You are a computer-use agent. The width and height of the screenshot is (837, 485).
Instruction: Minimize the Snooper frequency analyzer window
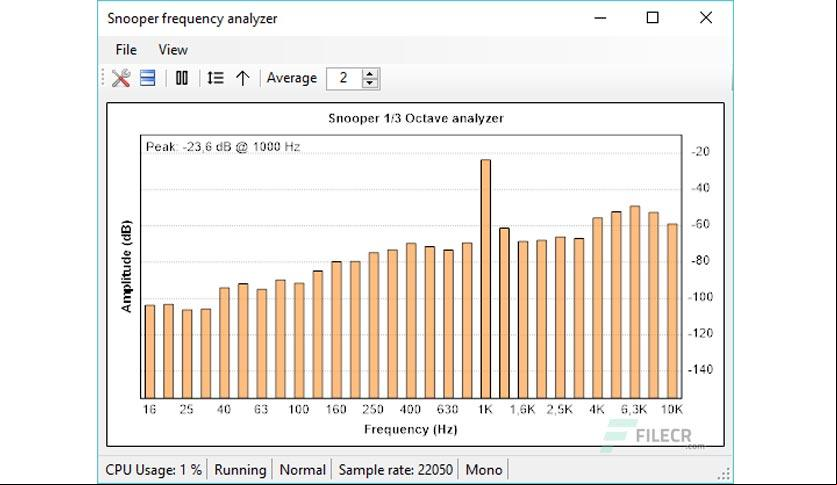tap(600, 18)
